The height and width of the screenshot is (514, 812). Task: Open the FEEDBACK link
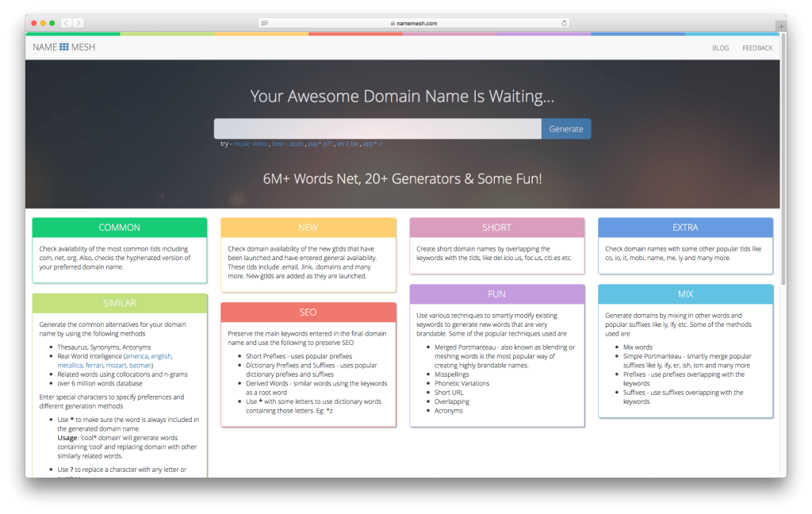click(757, 48)
